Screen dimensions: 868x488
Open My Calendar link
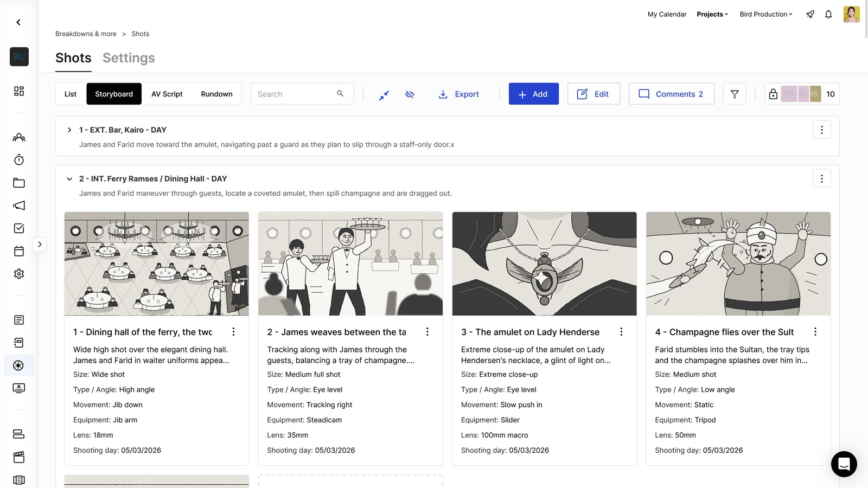point(667,14)
